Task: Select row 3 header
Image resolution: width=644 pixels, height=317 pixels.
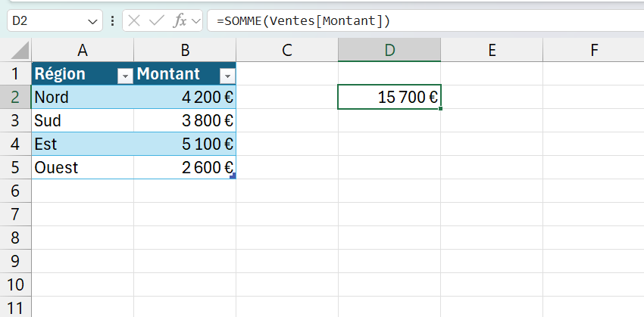Action: coord(16,120)
